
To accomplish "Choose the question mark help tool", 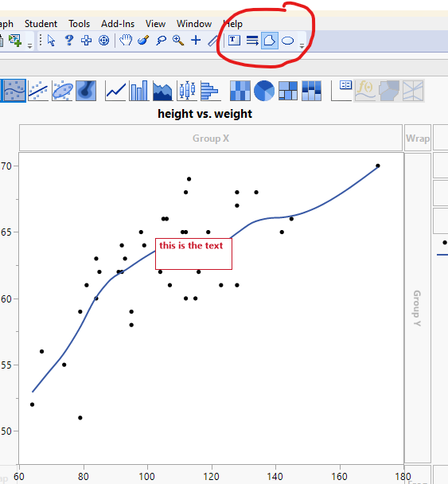I will (x=69, y=41).
